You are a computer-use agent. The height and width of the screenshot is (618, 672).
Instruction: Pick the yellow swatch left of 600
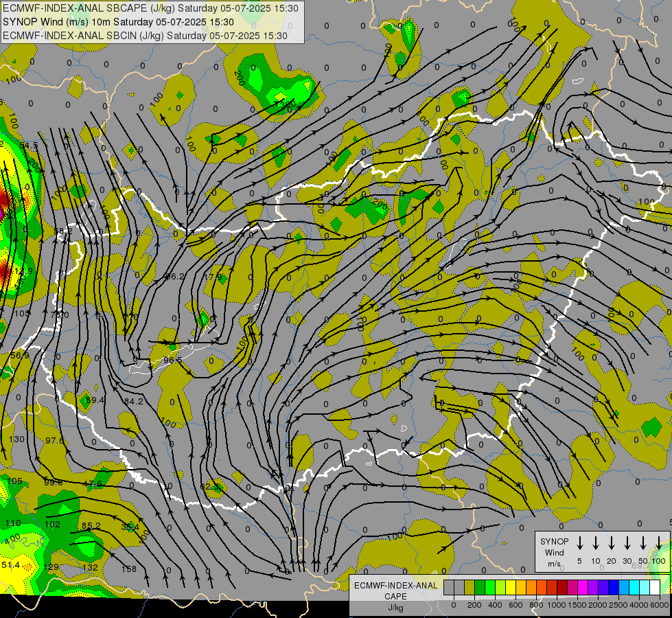511,588
